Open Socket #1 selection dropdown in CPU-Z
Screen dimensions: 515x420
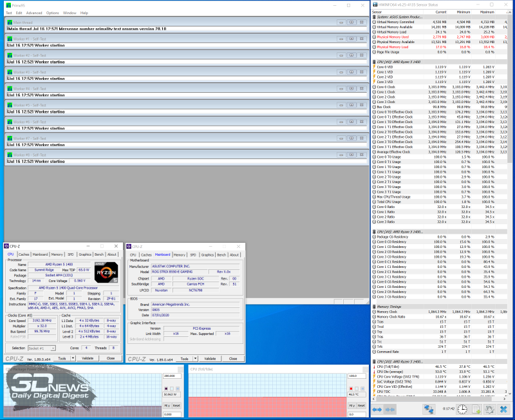point(42,348)
